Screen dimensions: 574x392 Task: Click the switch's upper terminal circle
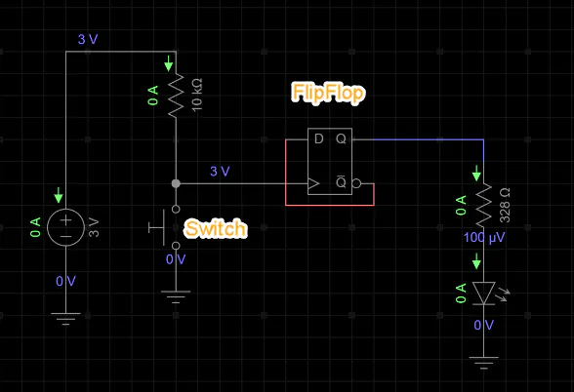tap(176, 209)
